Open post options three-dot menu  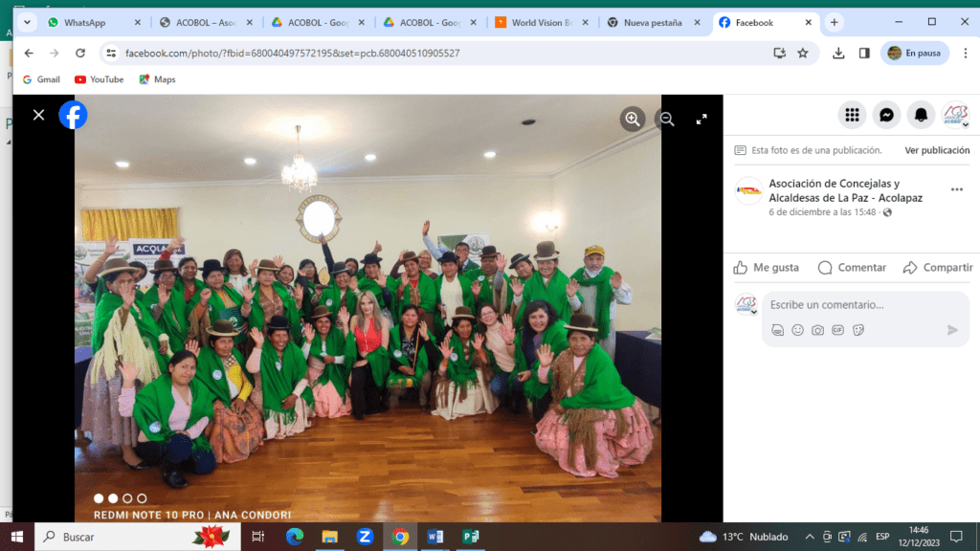click(x=956, y=189)
